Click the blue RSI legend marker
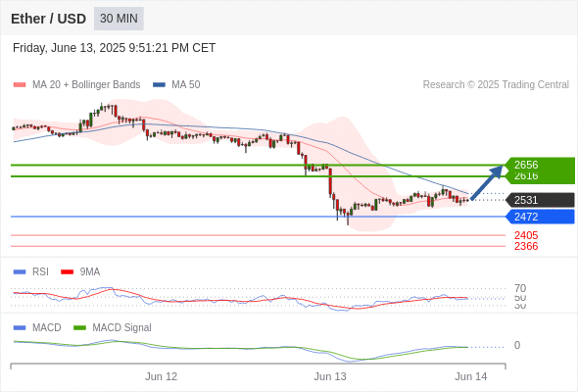The height and width of the screenshot is (392, 578). click(20, 272)
